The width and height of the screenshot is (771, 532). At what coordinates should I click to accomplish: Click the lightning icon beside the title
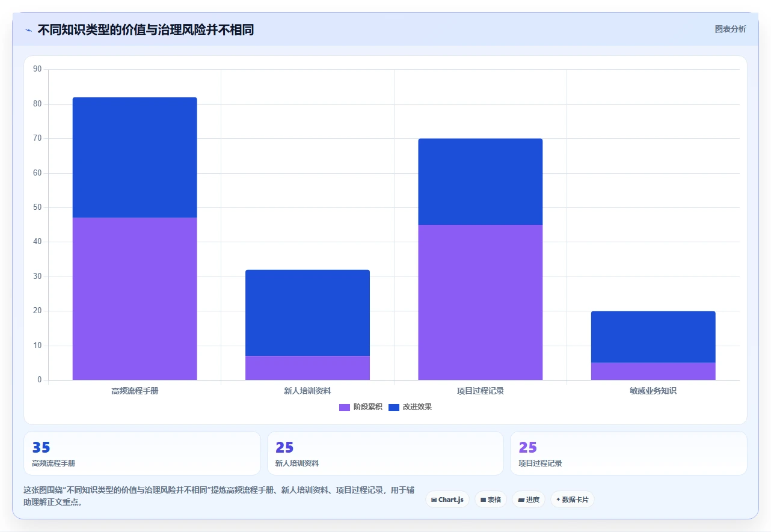pyautogui.click(x=28, y=30)
